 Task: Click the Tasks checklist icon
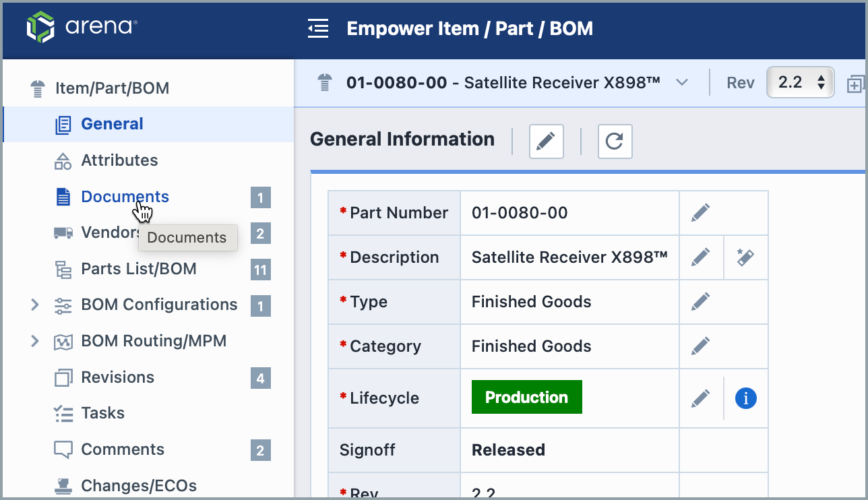pyautogui.click(x=63, y=414)
